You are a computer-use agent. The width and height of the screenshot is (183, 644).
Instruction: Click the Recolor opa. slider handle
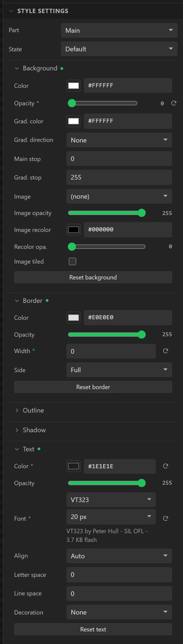point(72,247)
